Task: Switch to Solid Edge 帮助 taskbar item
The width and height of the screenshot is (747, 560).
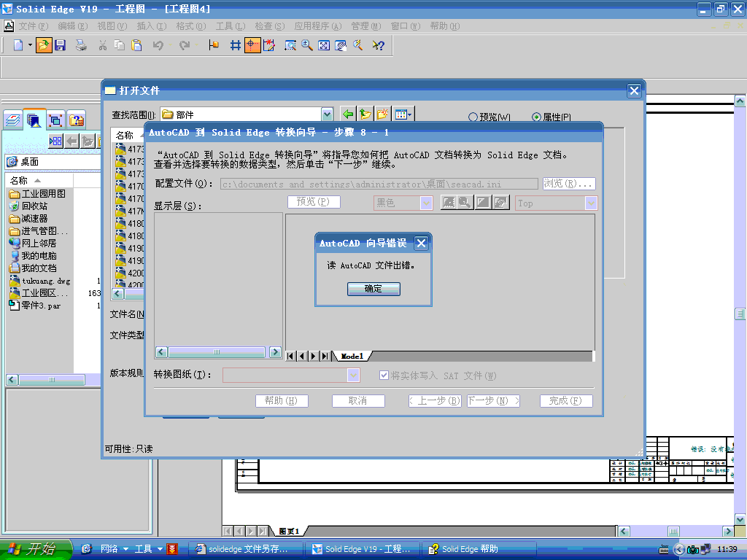Action: coord(479,549)
